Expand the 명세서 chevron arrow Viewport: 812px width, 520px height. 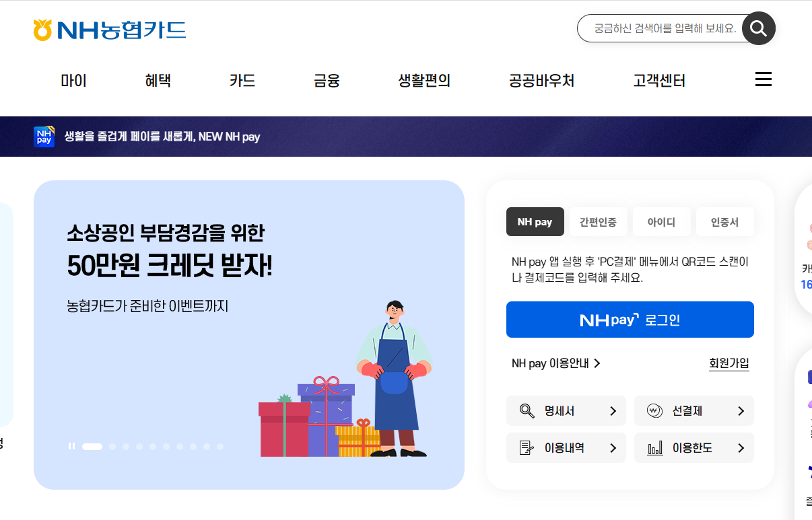point(613,411)
